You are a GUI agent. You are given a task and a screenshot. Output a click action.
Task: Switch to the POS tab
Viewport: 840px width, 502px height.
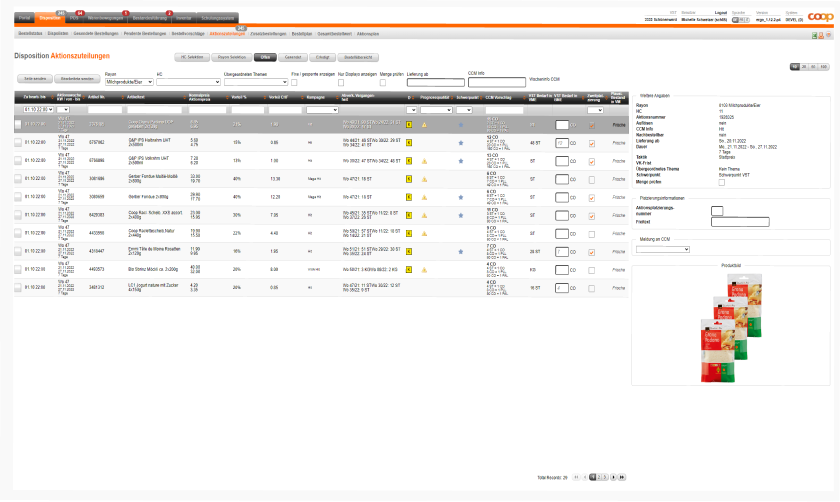point(74,18)
